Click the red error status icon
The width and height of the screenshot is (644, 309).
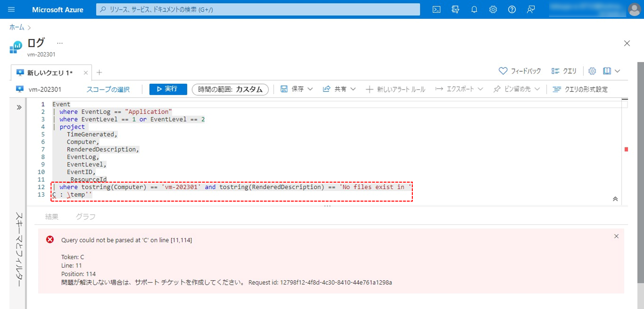tap(50, 240)
